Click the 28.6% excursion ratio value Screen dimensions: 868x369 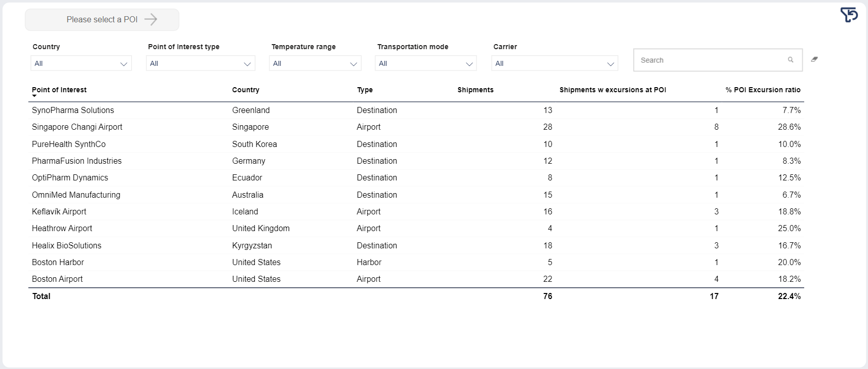790,127
